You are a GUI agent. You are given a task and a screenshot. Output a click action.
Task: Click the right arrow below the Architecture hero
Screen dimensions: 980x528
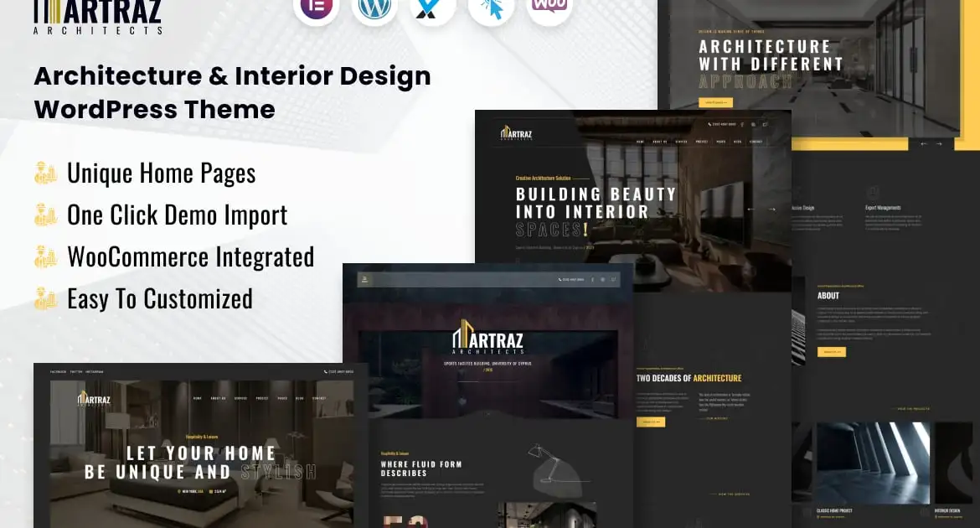[939, 144]
